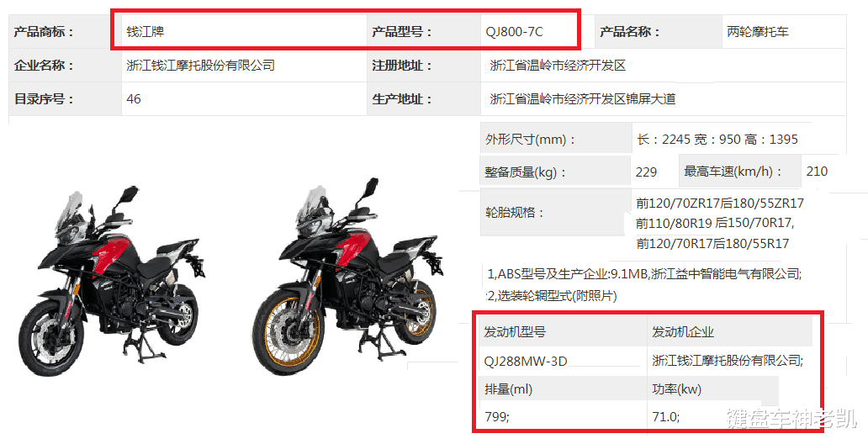Select the 轮胎规格 label cell
The height and width of the screenshot is (444, 868).
555,213
